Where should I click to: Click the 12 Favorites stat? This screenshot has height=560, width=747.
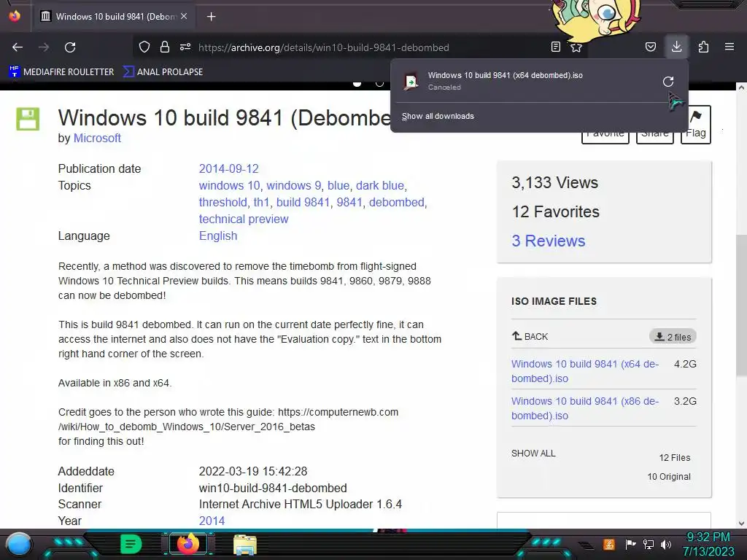coord(555,212)
